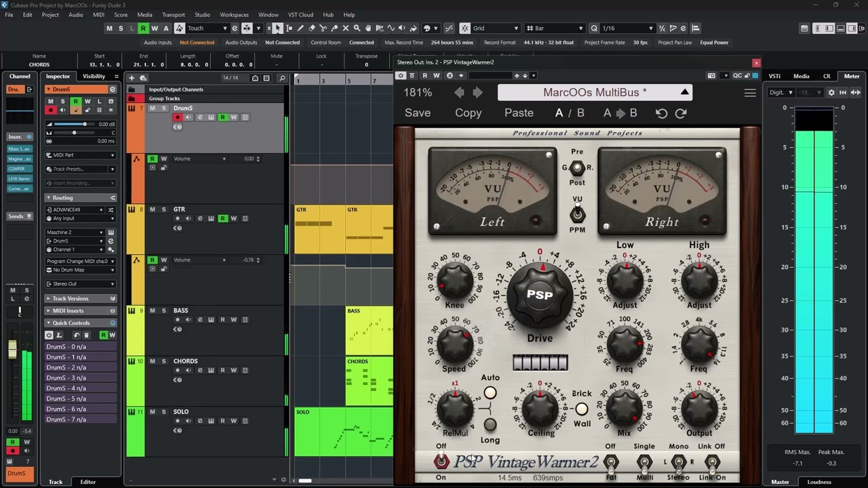Image resolution: width=868 pixels, height=488 pixels.
Task: Toggle the VU/PPM switch on VintageWarmer
Action: (577, 214)
